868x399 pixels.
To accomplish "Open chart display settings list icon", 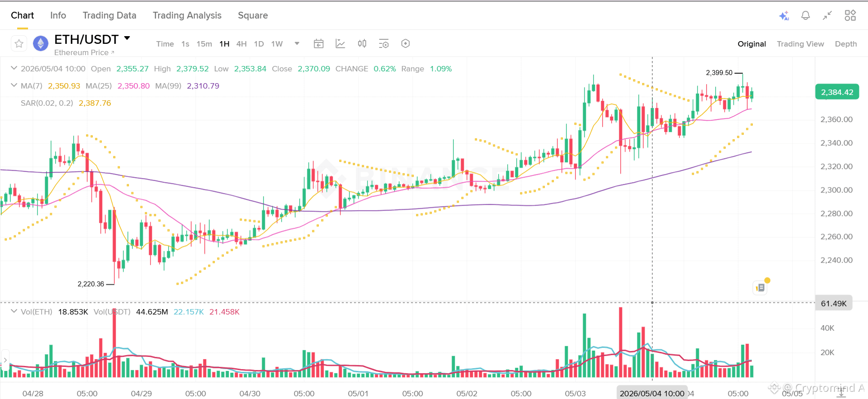I will [384, 44].
